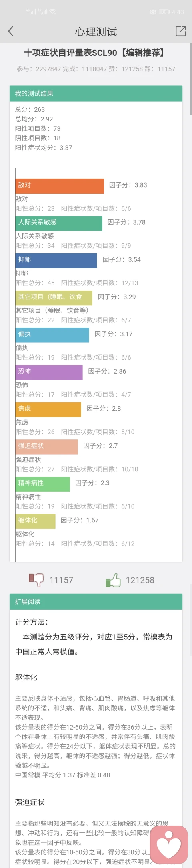Open the 我的测试结果 section header
The height and width of the screenshot is (868, 192).
[96, 93]
